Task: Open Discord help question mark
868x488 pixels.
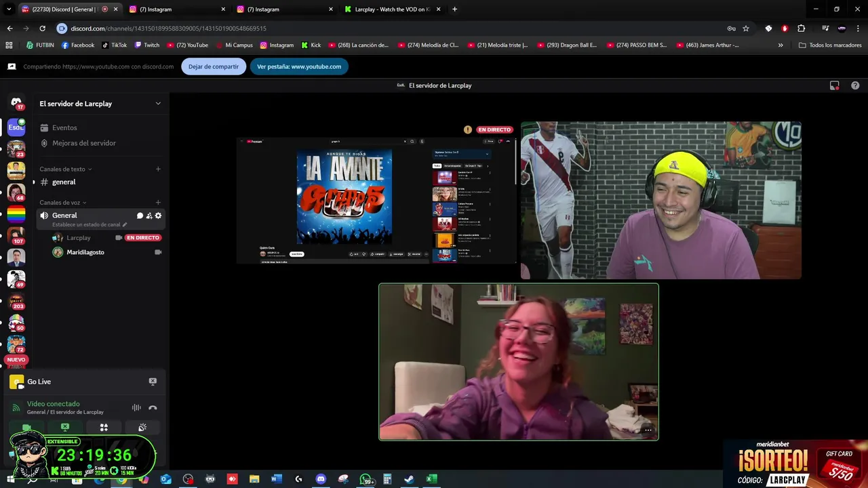Action: click(855, 85)
